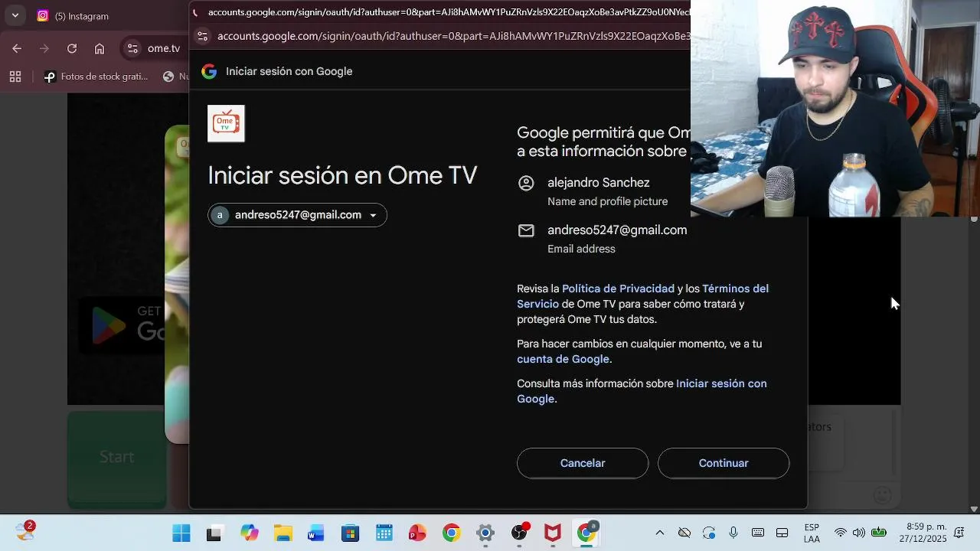Viewport: 980px width, 551px height.
Task: Go back in the Chrome browser
Action: [17, 48]
